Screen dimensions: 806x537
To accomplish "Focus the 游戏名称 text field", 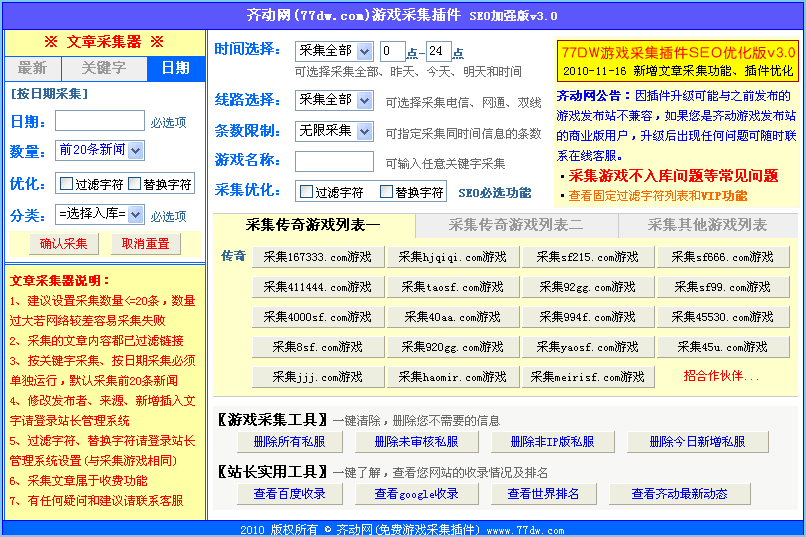I will tap(334, 160).
